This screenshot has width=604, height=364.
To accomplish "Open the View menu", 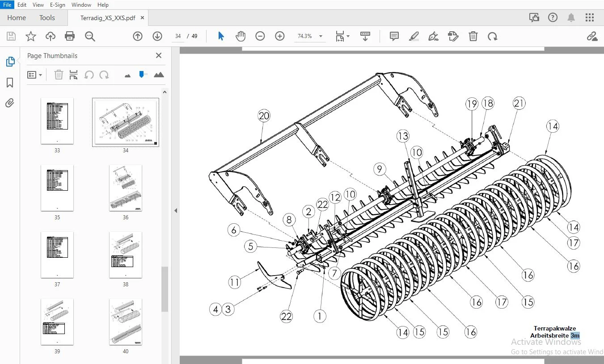I will (x=38, y=5).
